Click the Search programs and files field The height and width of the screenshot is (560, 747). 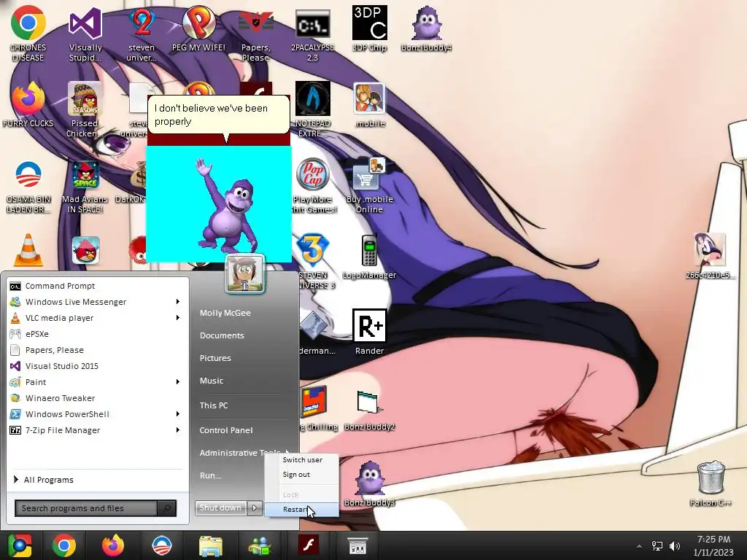click(87, 508)
